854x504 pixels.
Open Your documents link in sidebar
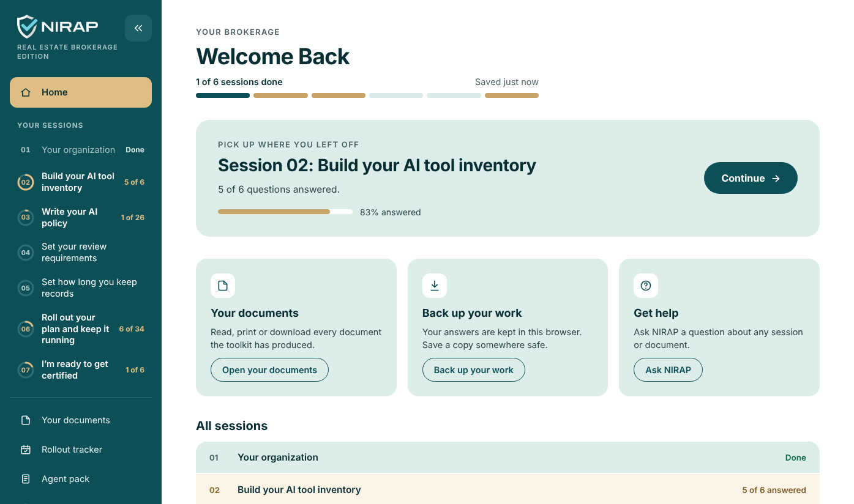[x=81, y=420]
